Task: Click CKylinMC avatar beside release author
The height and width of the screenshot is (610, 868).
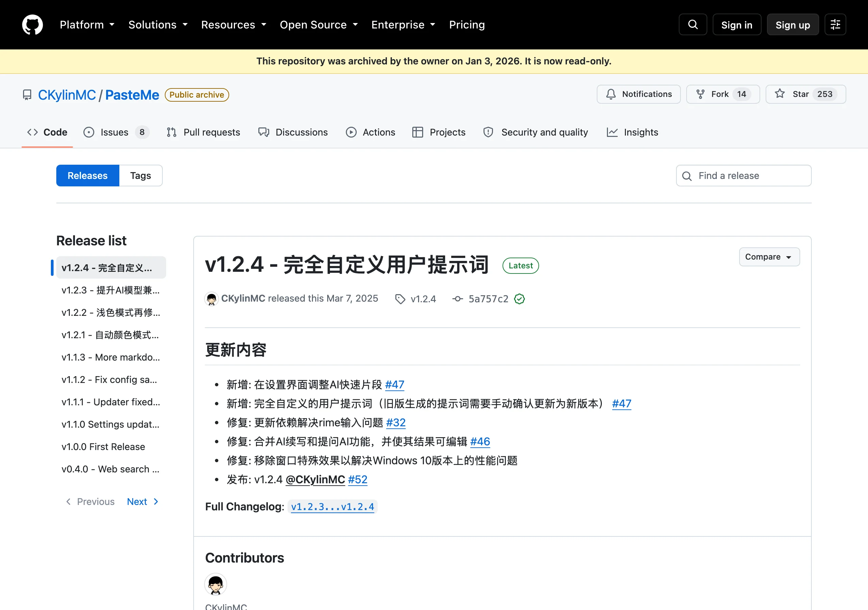Action: click(x=212, y=299)
